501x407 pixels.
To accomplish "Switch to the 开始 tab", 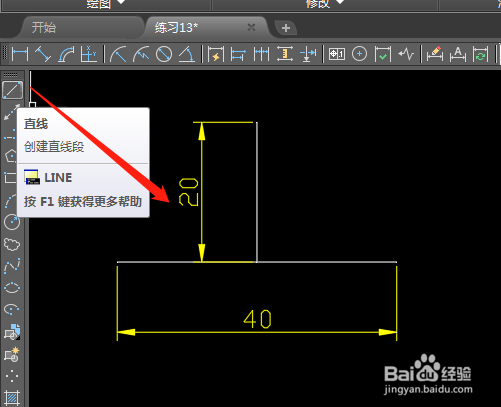I will 44,27.
